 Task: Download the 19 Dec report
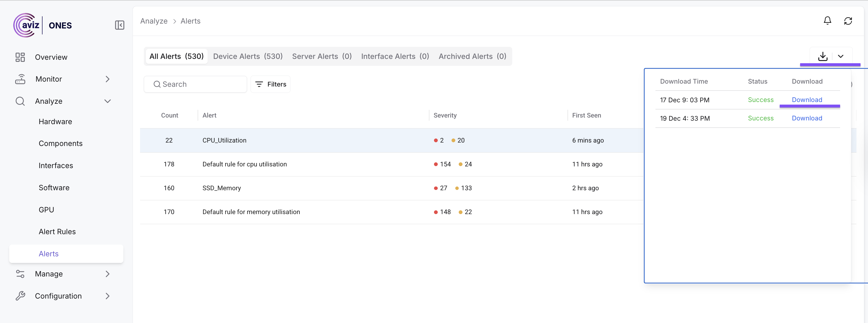pos(807,118)
